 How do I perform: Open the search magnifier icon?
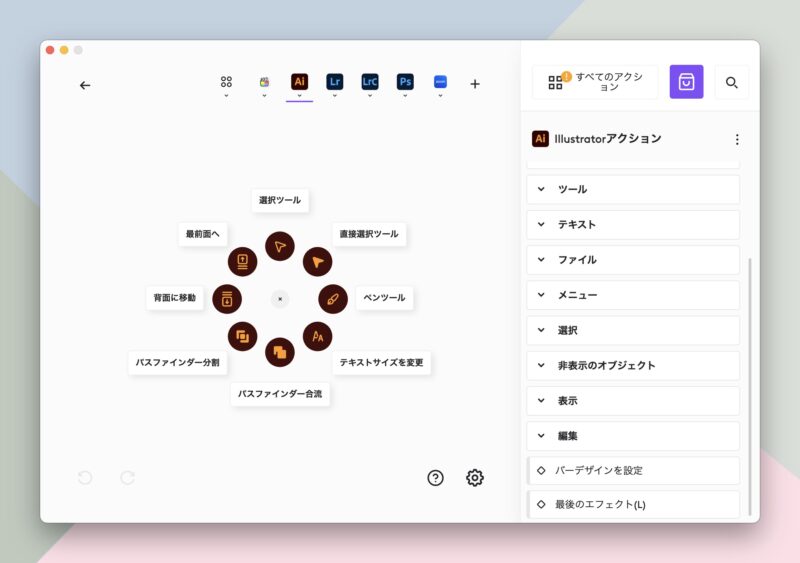click(x=732, y=83)
